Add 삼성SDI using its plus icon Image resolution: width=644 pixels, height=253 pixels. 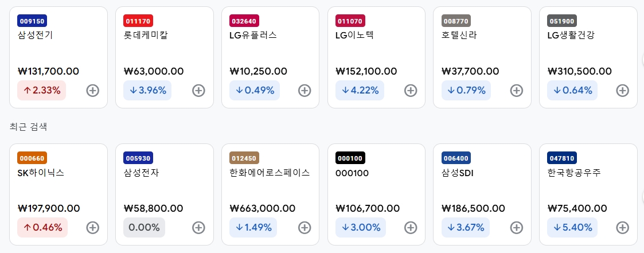(516, 228)
